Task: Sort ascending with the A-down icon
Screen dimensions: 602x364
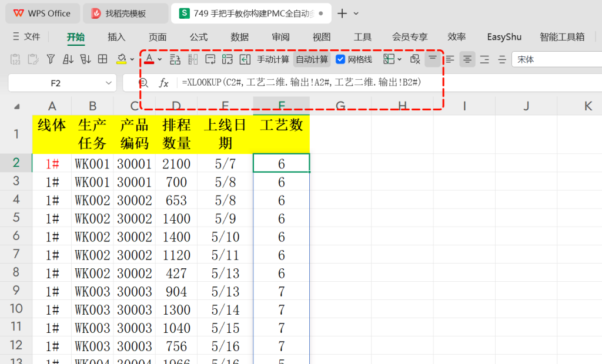Action: (68, 59)
